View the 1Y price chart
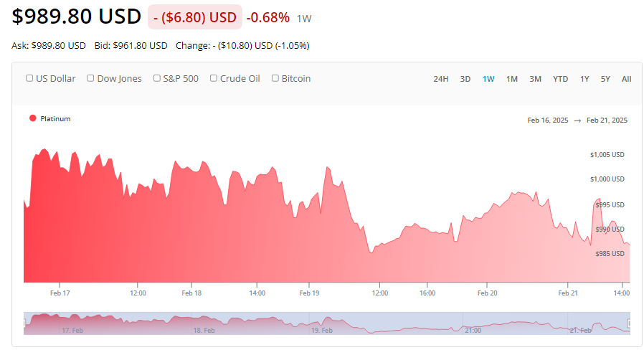Image resolution: width=644 pixels, height=350 pixels. tap(584, 79)
